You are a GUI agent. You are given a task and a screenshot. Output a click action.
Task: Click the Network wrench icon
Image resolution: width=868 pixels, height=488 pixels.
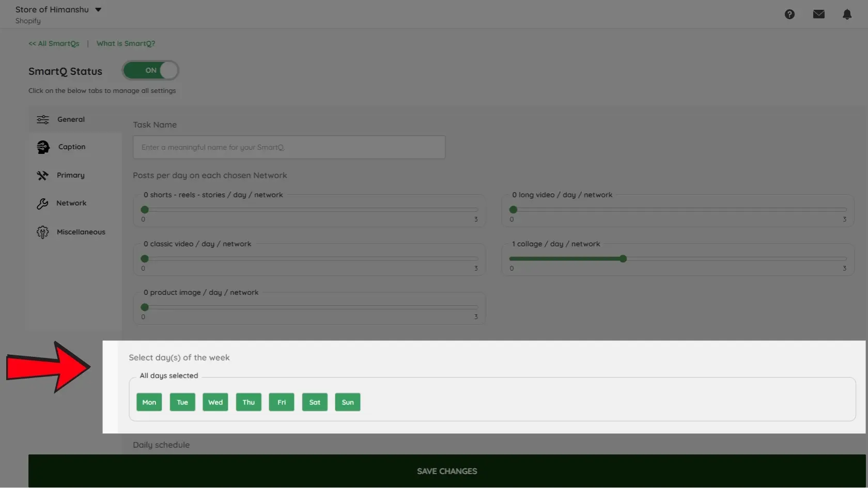point(42,203)
